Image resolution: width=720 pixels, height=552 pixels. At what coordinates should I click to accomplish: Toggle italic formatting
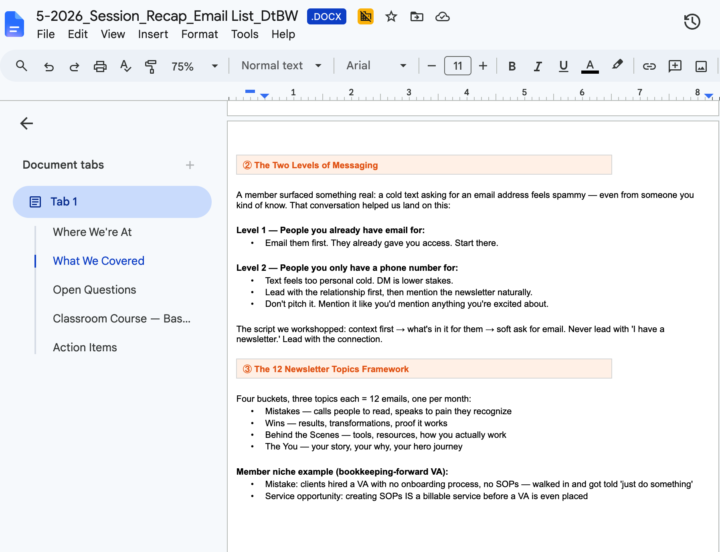[x=537, y=67]
